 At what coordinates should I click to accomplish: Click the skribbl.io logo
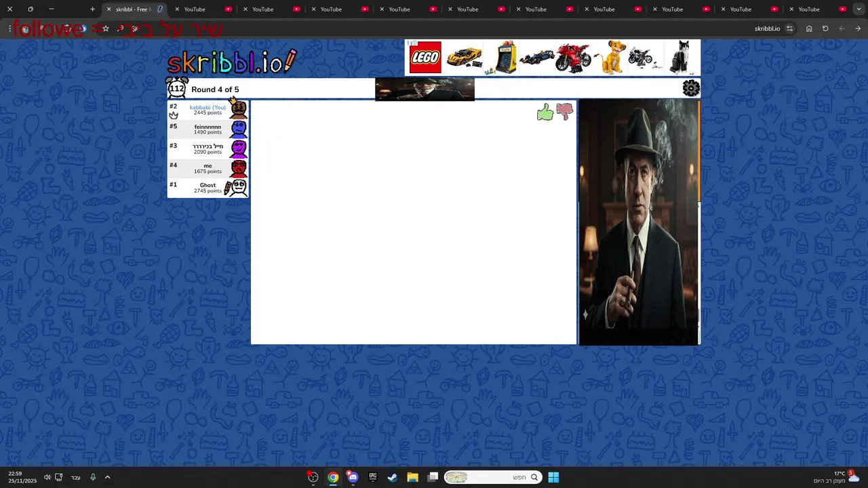pyautogui.click(x=232, y=62)
